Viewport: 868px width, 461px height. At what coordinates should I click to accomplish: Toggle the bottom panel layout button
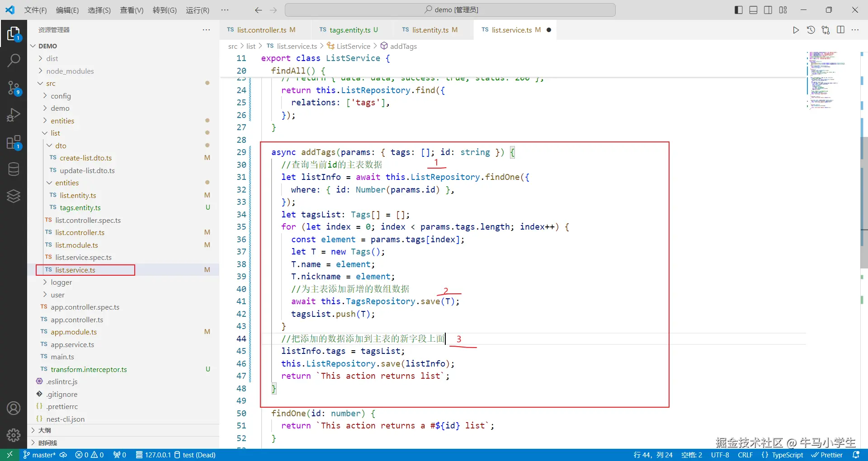click(753, 10)
